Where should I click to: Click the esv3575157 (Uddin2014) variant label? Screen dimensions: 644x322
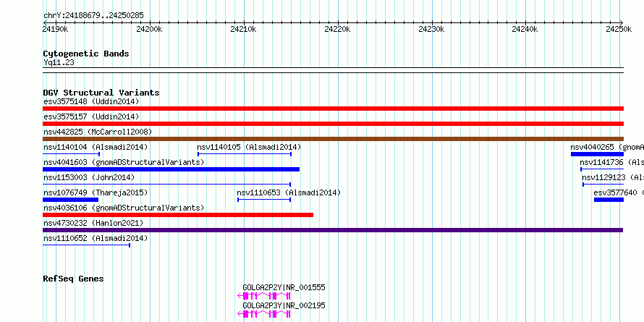click(91, 116)
